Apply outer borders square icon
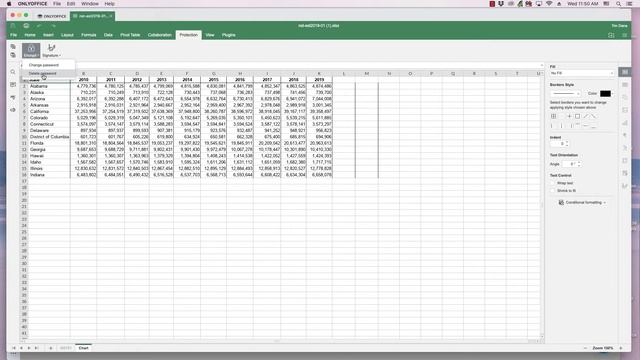640x360 pixels. coord(577,116)
